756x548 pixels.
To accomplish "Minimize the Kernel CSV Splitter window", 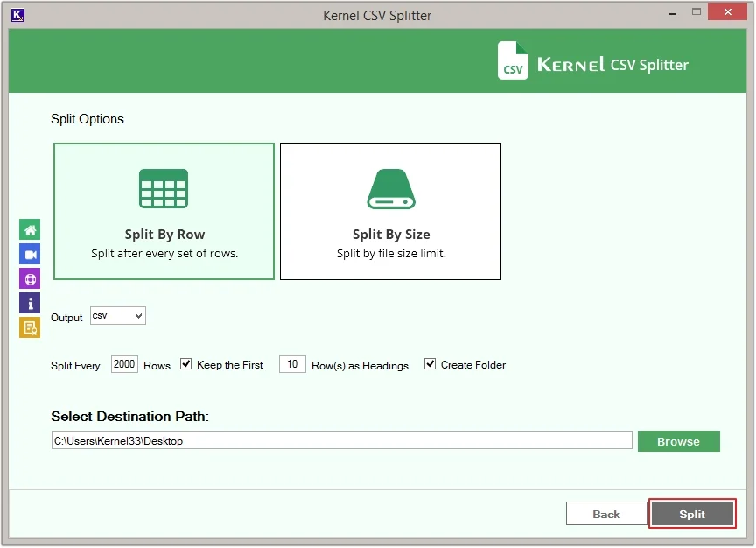I will [669, 12].
